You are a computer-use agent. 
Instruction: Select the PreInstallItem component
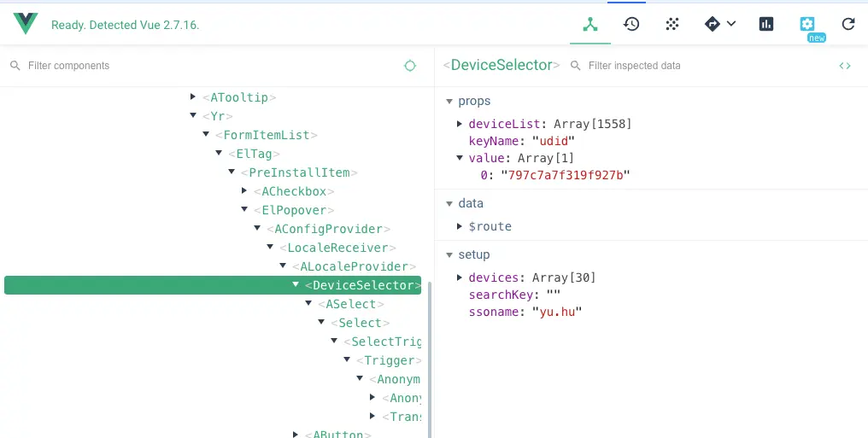(x=298, y=172)
